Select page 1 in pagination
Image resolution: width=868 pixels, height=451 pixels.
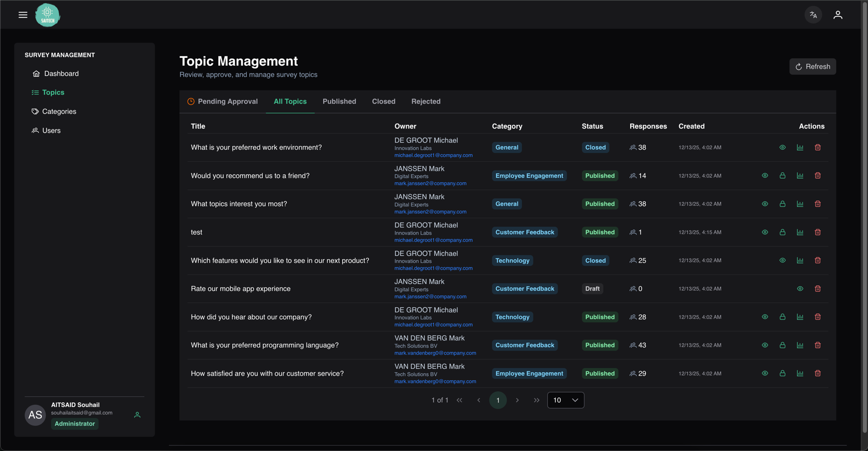pyautogui.click(x=498, y=400)
